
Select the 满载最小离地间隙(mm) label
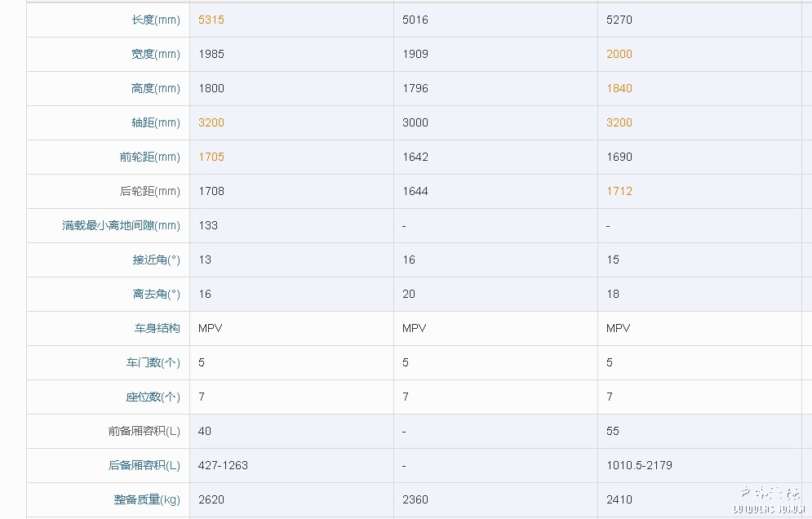click(x=121, y=225)
